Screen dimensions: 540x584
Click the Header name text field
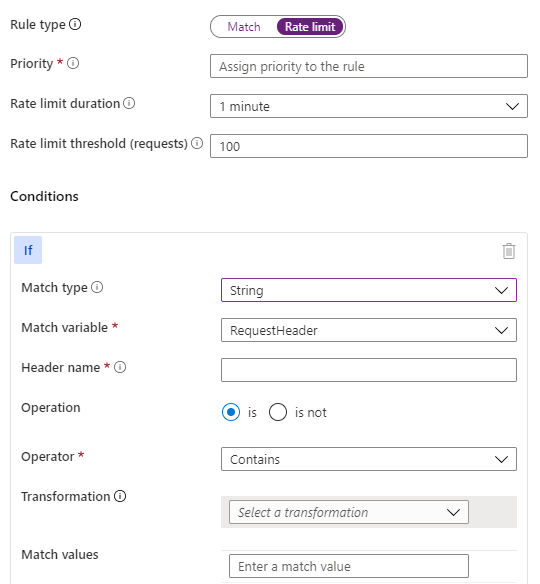369,370
